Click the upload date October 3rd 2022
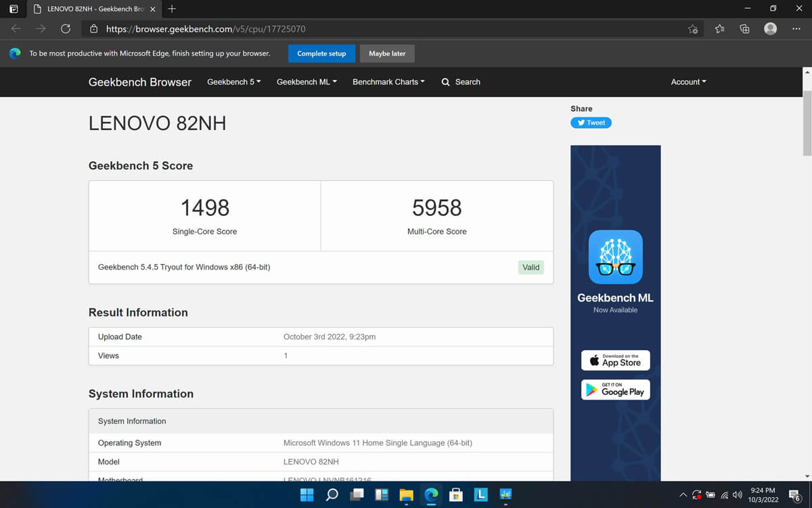812x508 pixels. click(x=330, y=337)
